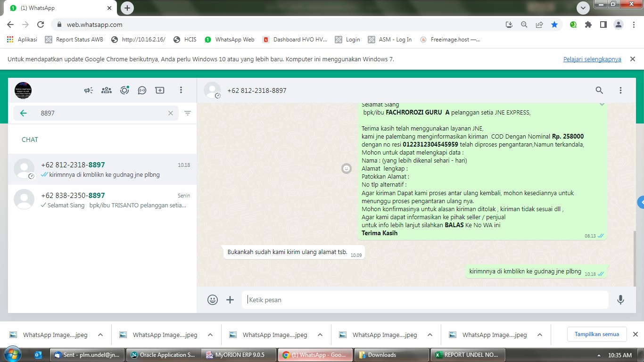644x362 pixels.
Task: Open attach plus icon
Action: coord(230,299)
